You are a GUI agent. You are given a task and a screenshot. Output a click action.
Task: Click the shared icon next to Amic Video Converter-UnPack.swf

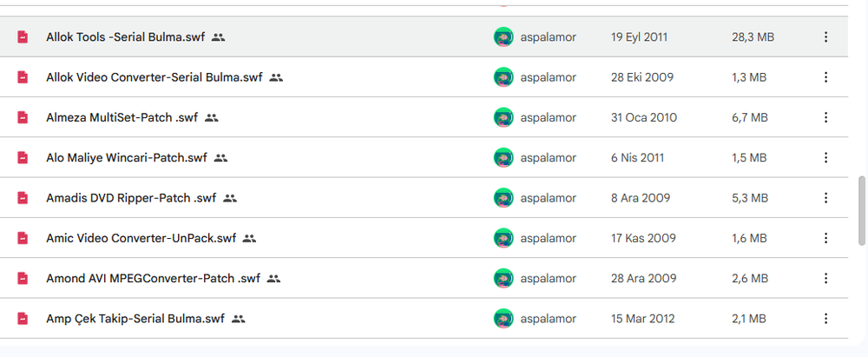coord(250,238)
